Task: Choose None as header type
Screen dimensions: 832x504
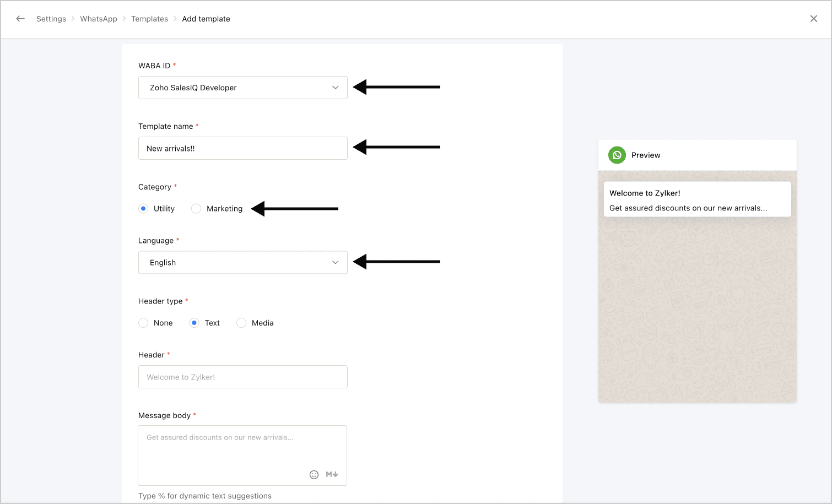Action: click(143, 323)
